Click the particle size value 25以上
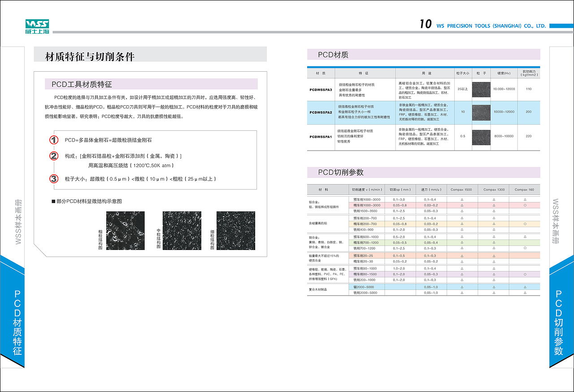Image resolution: width=574 pixels, height=392 pixels. [x=463, y=89]
